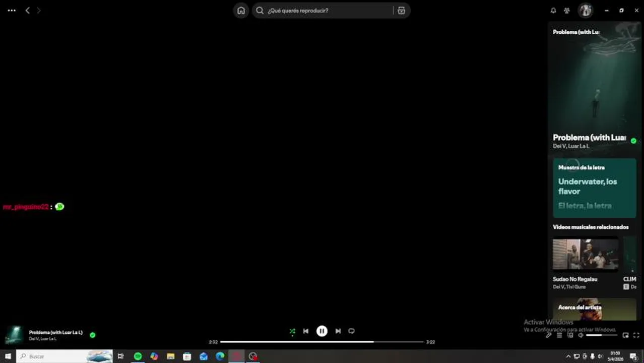Click the side panel header 'Problema (with Lu'
This screenshot has height=363, width=644.
[576, 32]
